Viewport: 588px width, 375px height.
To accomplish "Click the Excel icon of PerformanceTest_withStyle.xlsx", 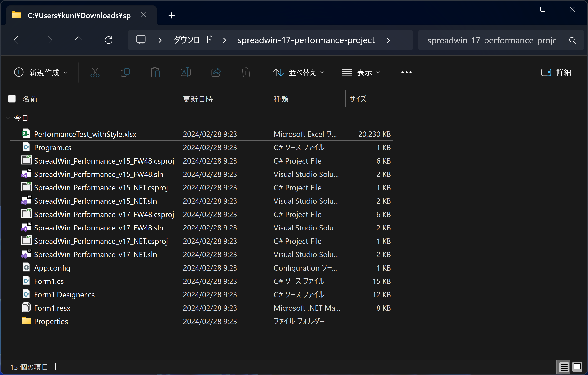I will pos(26,133).
